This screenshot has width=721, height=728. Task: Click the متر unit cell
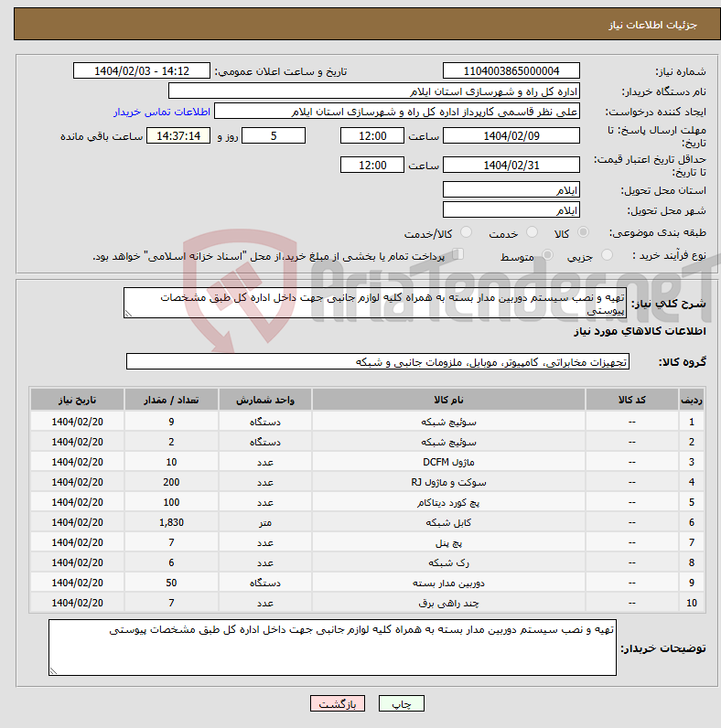(x=264, y=523)
